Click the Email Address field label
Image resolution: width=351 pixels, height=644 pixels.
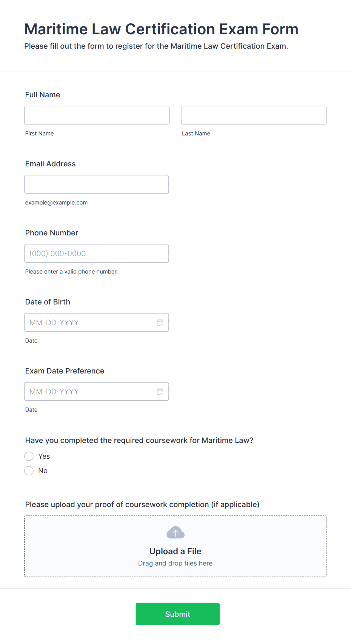pos(51,164)
